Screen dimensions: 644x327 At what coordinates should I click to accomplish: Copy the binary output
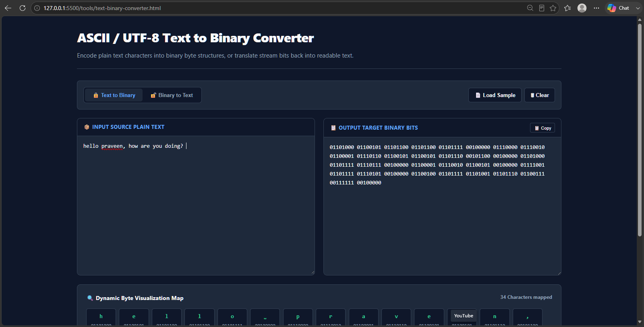tap(543, 128)
